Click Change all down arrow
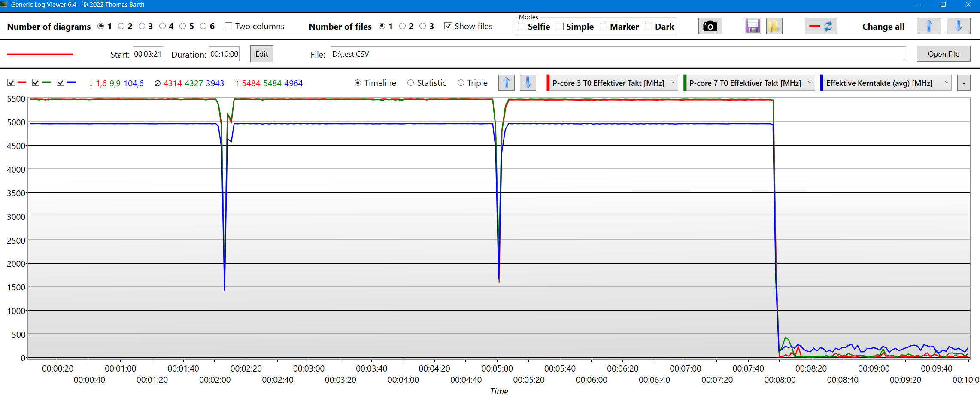This screenshot has width=980, height=402. [x=958, y=26]
